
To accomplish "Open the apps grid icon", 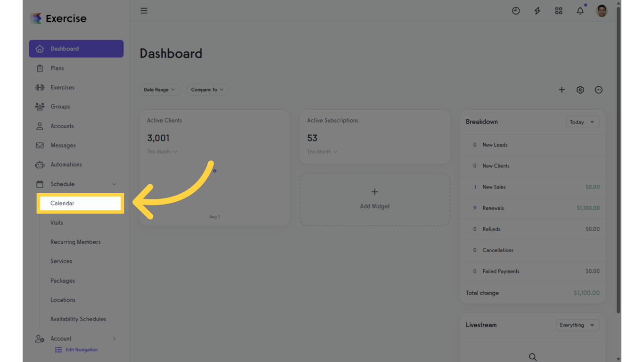I will pos(559,10).
